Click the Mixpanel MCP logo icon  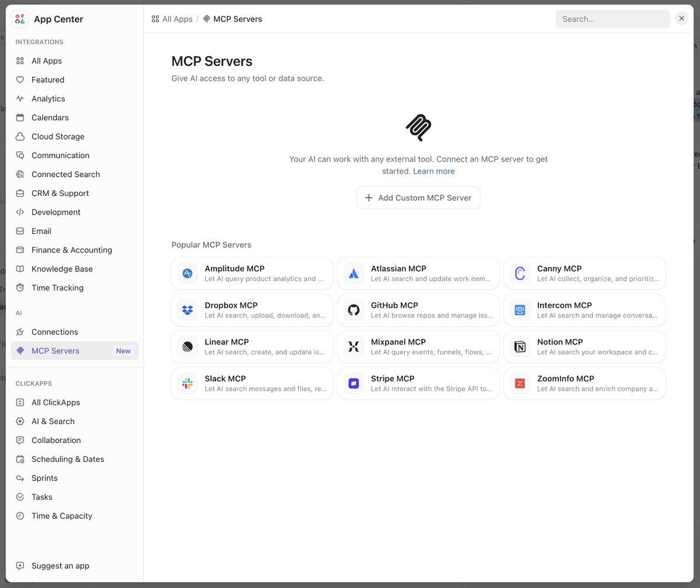pyautogui.click(x=353, y=346)
